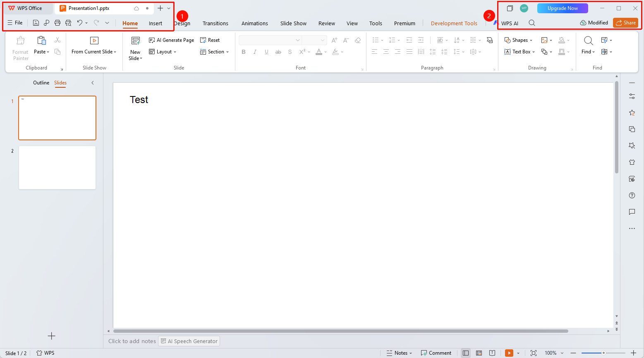Switch to Slide Sorter view icon

pyautogui.click(x=479, y=353)
